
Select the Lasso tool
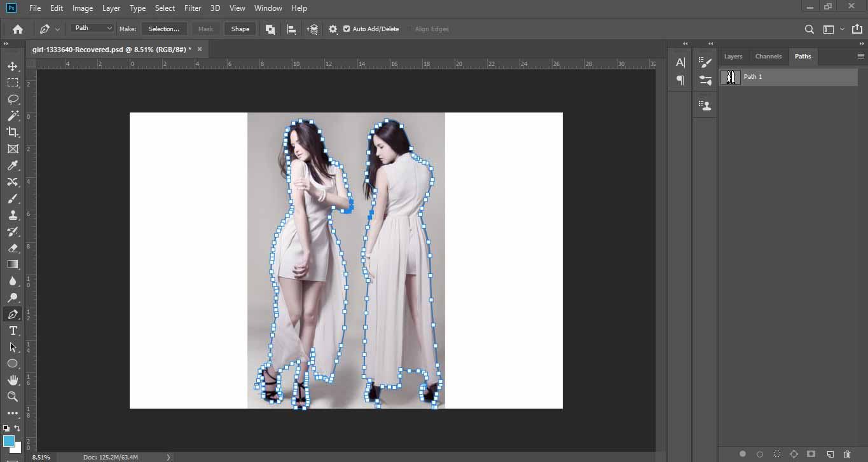point(13,99)
